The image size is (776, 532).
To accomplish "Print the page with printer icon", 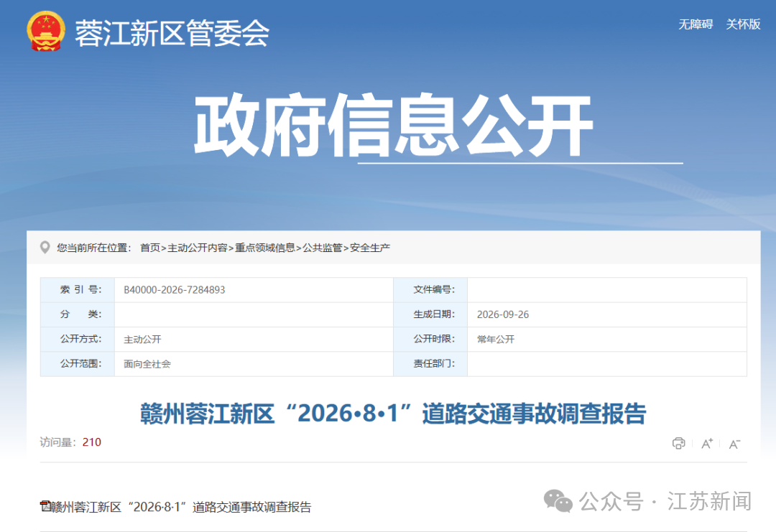I will click(x=678, y=443).
